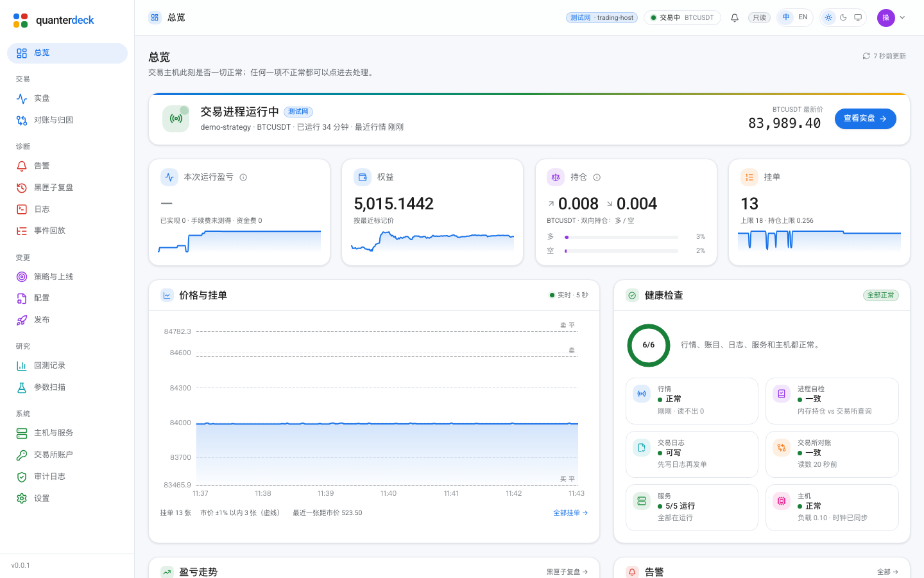924x578 pixels.
Task: Switch language to EN
Action: [x=803, y=17]
